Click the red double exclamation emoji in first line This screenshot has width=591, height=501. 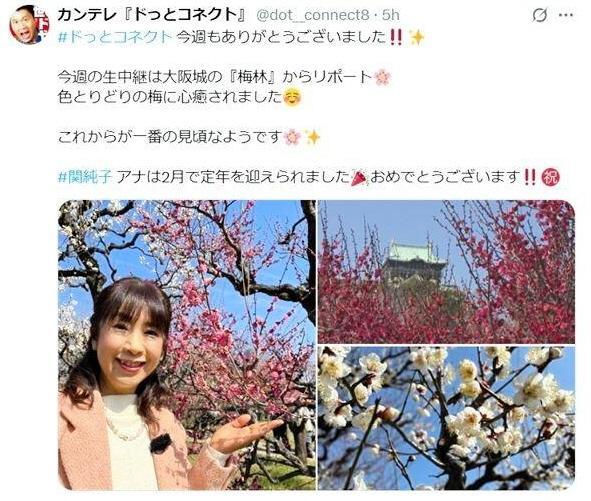point(395,37)
